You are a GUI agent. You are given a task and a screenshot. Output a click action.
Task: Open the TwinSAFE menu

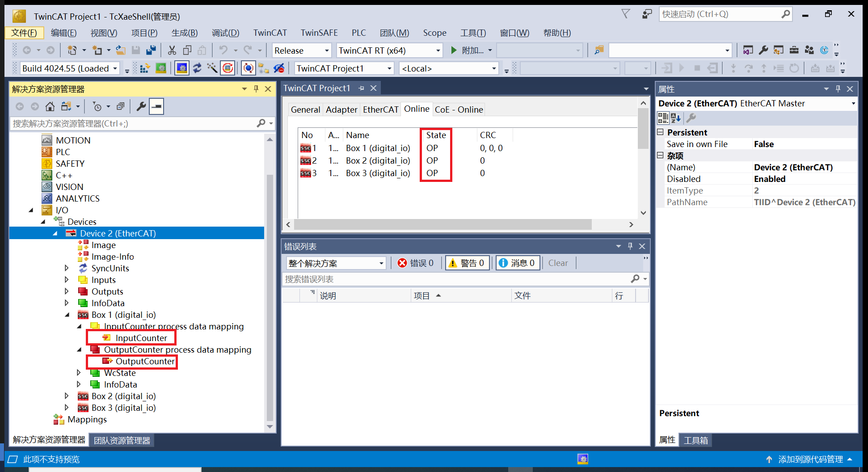click(x=319, y=33)
